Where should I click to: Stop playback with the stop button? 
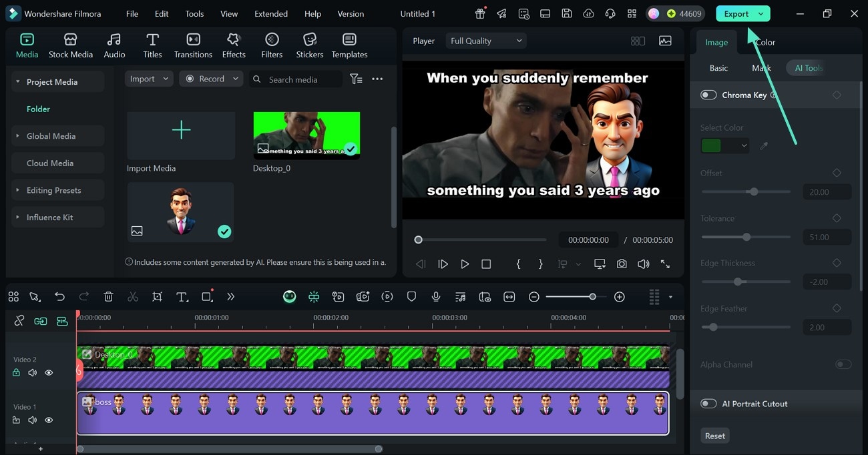click(486, 264)
